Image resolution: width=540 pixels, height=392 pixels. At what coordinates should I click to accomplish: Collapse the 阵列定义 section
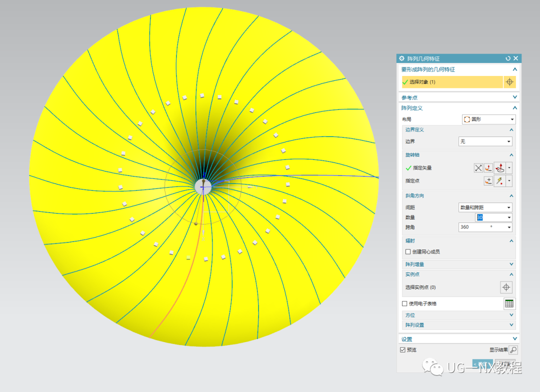[x=515, y=108]
